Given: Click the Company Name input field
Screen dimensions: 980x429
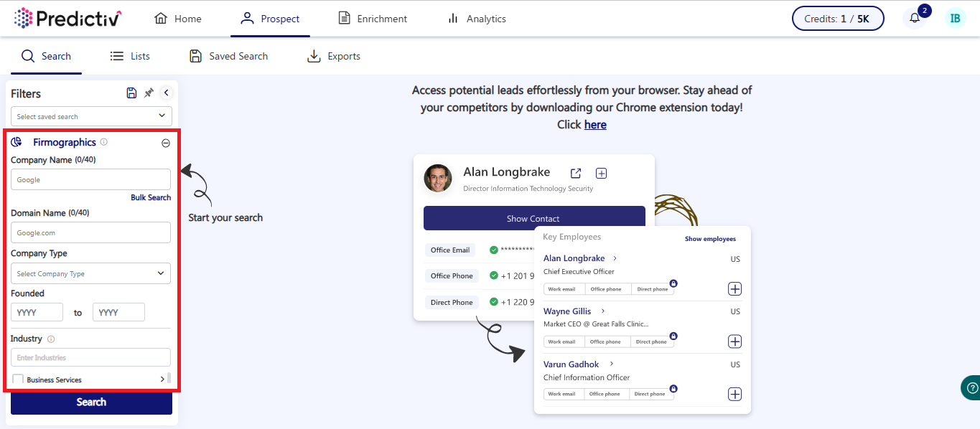Looking at the screenshot, I should click(90, 179).
